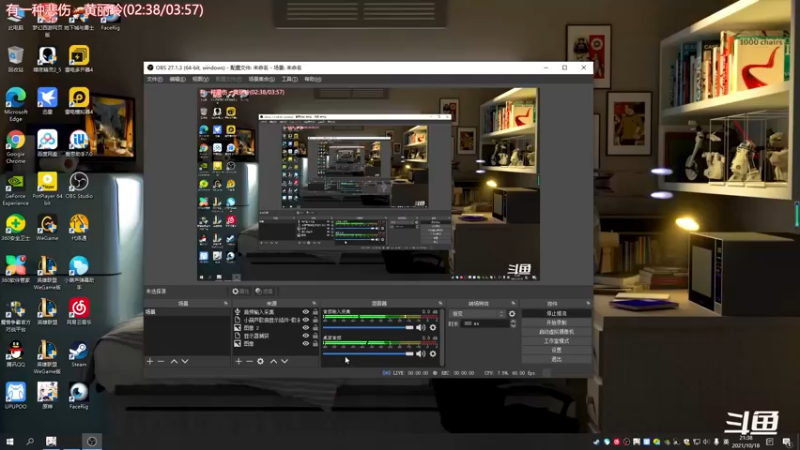Open the PotPlayer 64 bit desktop shortcut
800x450 pixels.
click(x=47, y=189)
